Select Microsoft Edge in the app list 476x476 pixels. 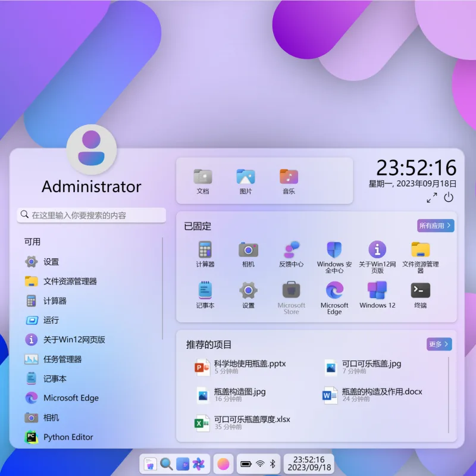[91, 398]
